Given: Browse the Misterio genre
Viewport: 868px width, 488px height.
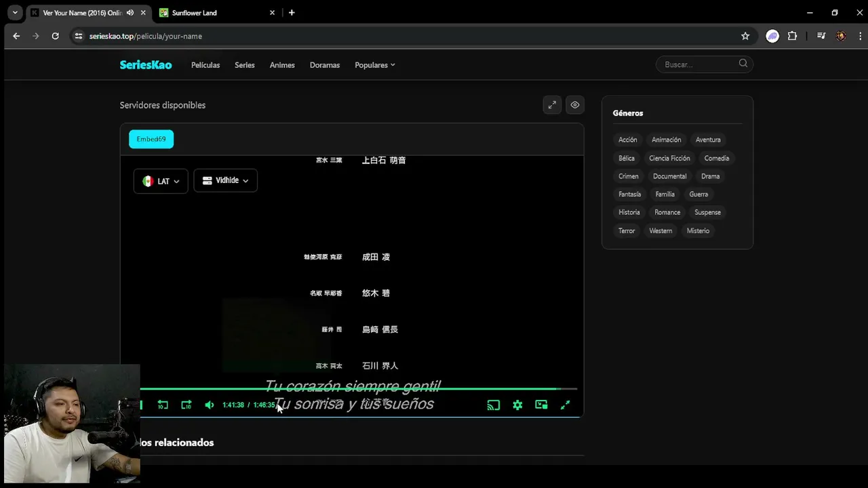Looking at the screenshot, I should (x=698, y=230).
